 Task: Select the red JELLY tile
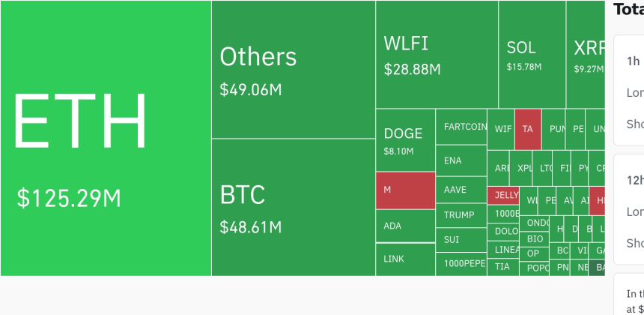click(x=503, y=196)
